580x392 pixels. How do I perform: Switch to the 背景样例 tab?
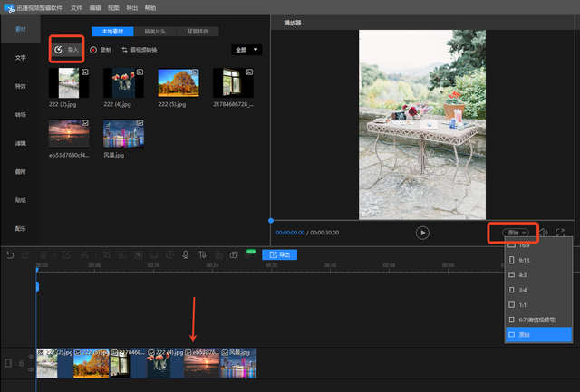[x=197, y=31]
